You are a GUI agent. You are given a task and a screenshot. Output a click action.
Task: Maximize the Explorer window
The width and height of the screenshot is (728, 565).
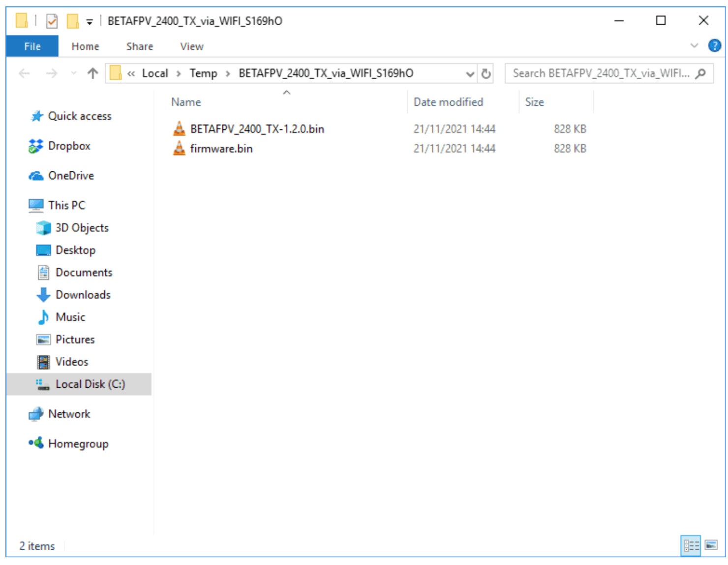tap(661, 21)
